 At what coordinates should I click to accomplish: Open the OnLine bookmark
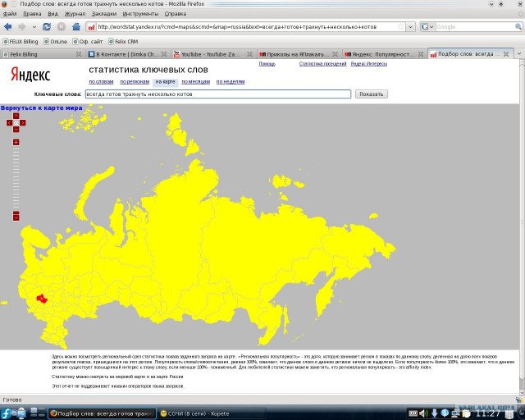56,42
